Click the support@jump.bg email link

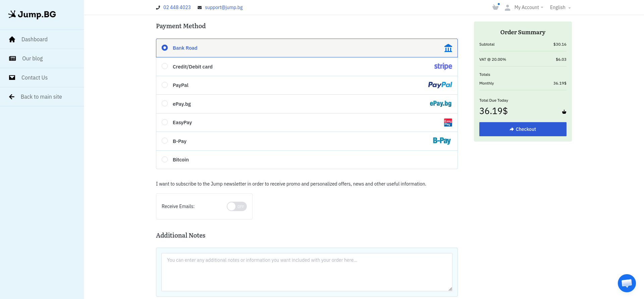224,7
